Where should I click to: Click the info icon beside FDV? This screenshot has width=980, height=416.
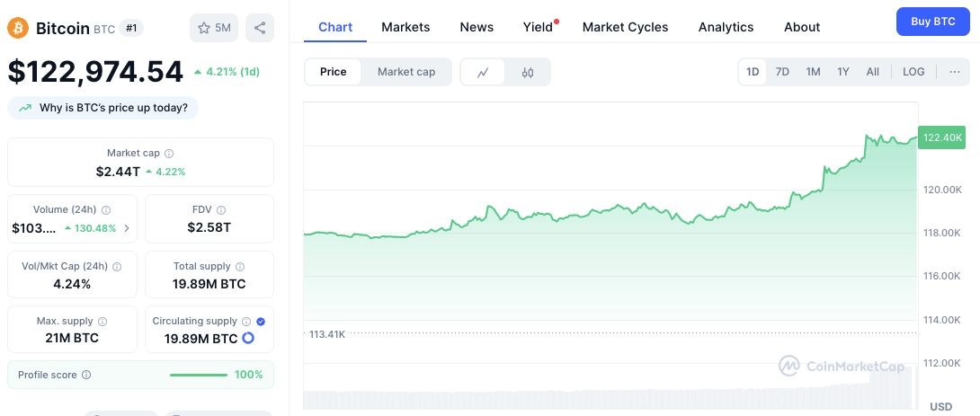click(x=221, y=210)
